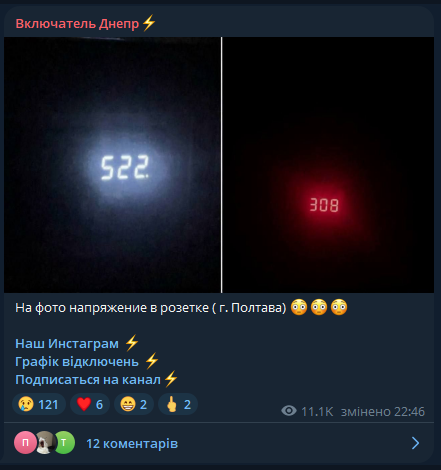The height and width of the screenshot is (470, 441).
Task: Click the pink П commenter avatar
Action: point(25,443)
